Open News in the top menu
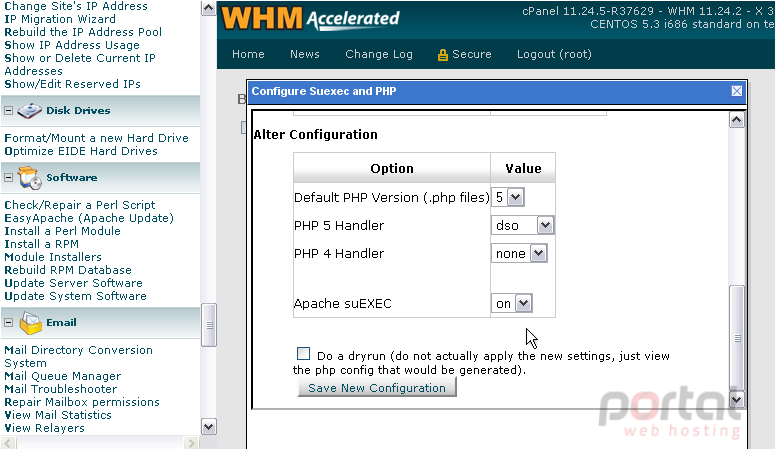 tap(305, 54)
